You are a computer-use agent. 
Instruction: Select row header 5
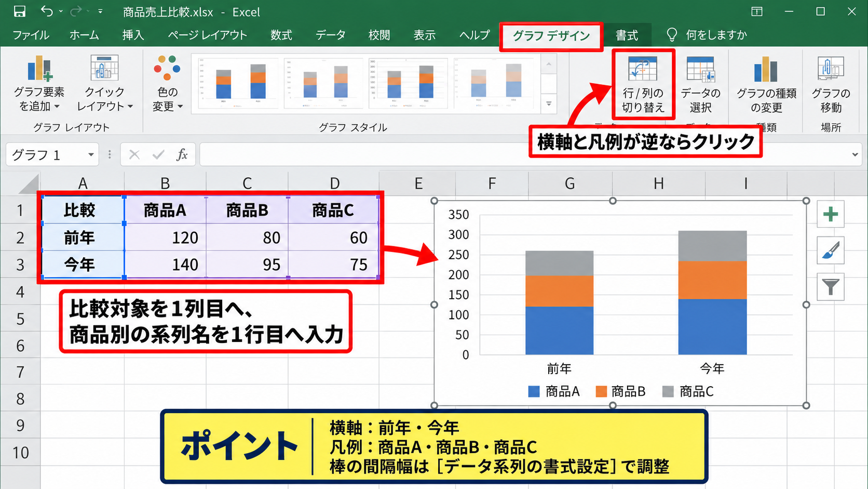20,318
